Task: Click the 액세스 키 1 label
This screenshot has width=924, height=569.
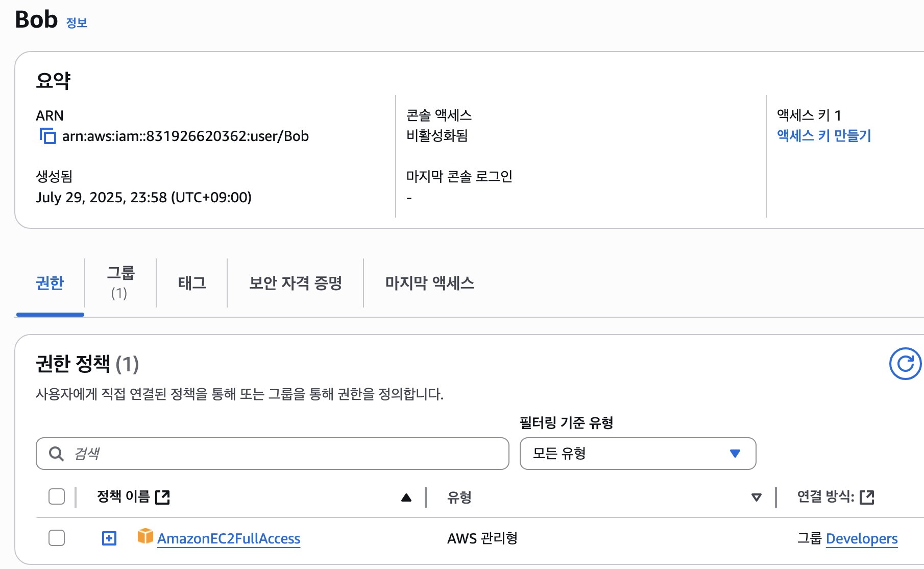Action: click(809, 115)
